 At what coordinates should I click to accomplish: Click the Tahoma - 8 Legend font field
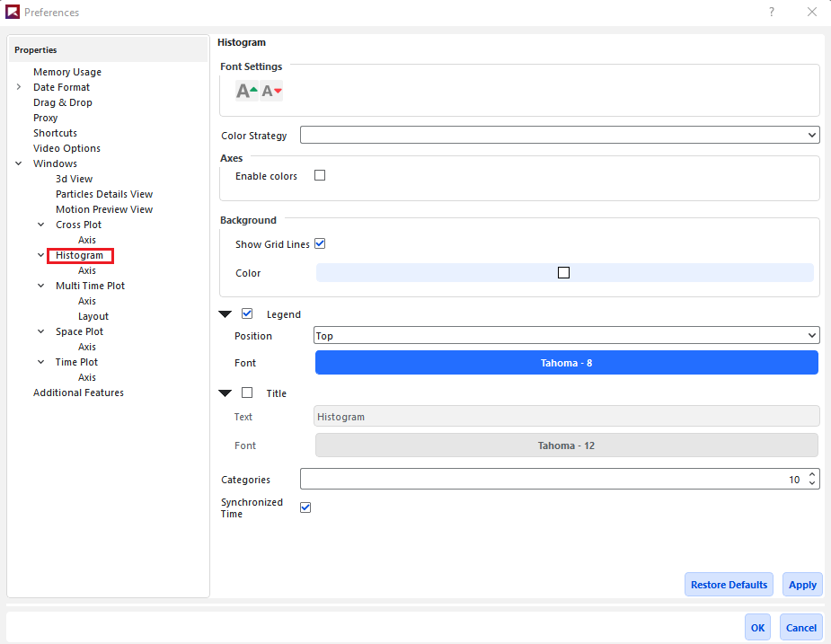pos(566,362)
